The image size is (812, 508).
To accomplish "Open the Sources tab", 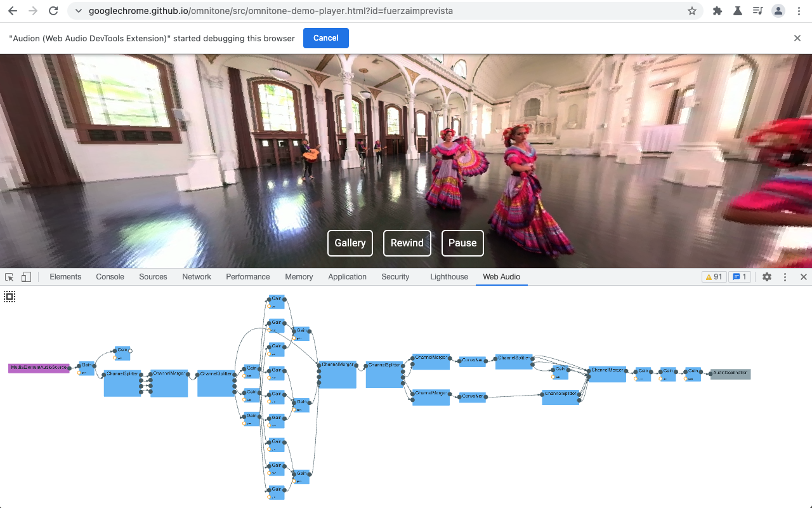I will coord(153,277).
